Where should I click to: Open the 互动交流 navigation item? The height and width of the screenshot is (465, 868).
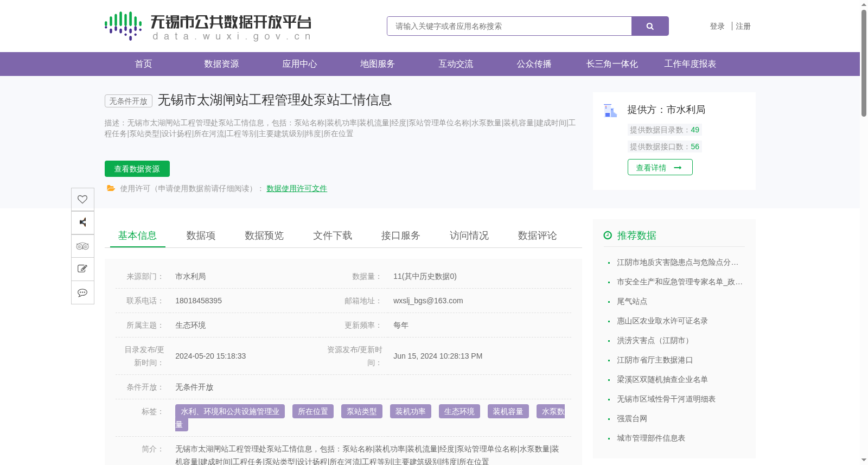[x=456, y=64]
